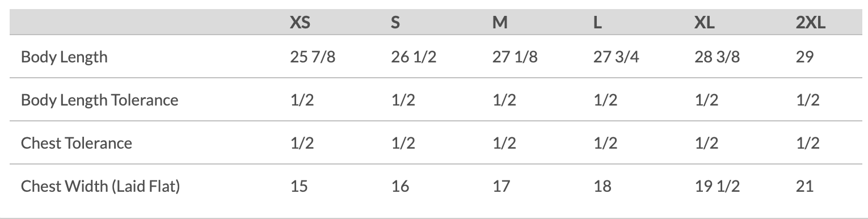Select the 29 body length value

tap(805, 57)
